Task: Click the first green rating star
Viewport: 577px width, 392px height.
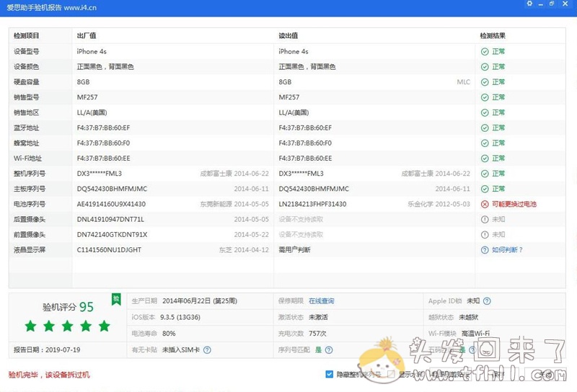Action: (30, 326)
